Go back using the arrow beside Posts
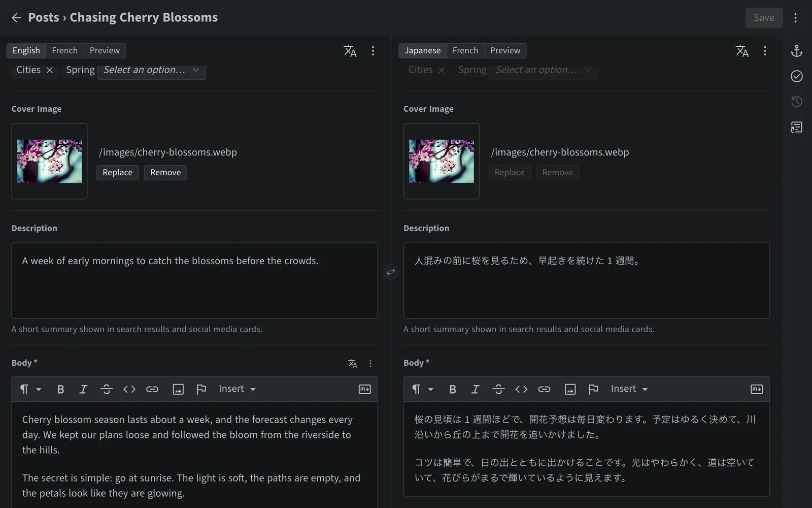The height and width of the screenshot is (508, 812). pyautogui.click(x=16, y=18)
